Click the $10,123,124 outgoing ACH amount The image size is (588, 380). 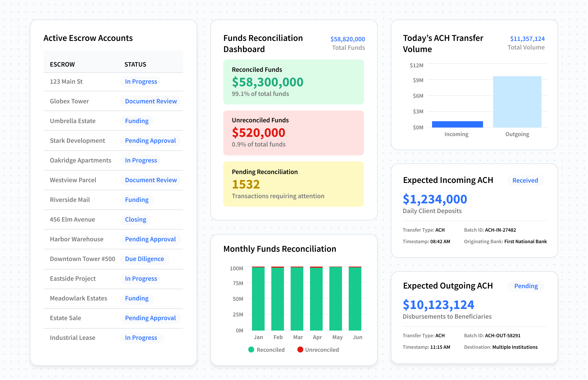[x=438, y=305]
